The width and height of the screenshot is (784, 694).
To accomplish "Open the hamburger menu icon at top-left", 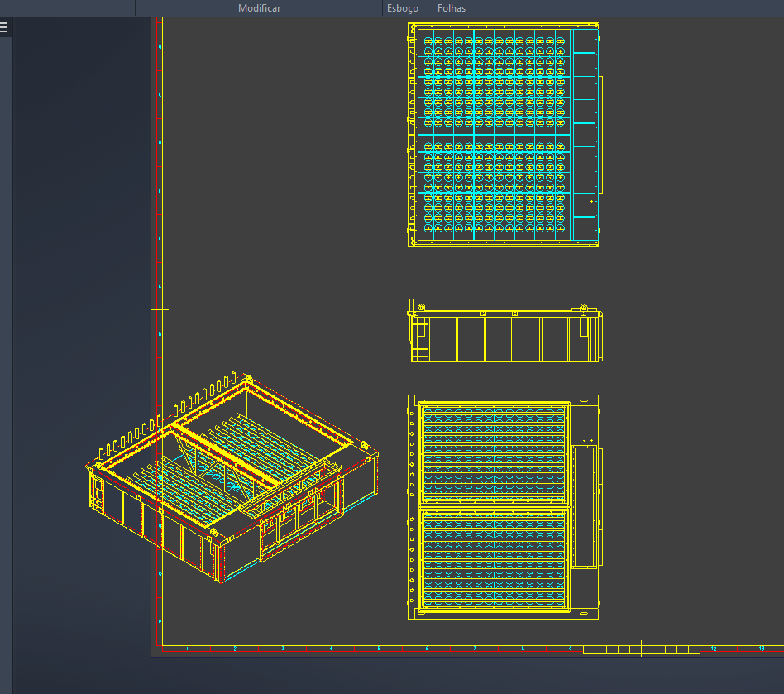I will coord(4,27).
